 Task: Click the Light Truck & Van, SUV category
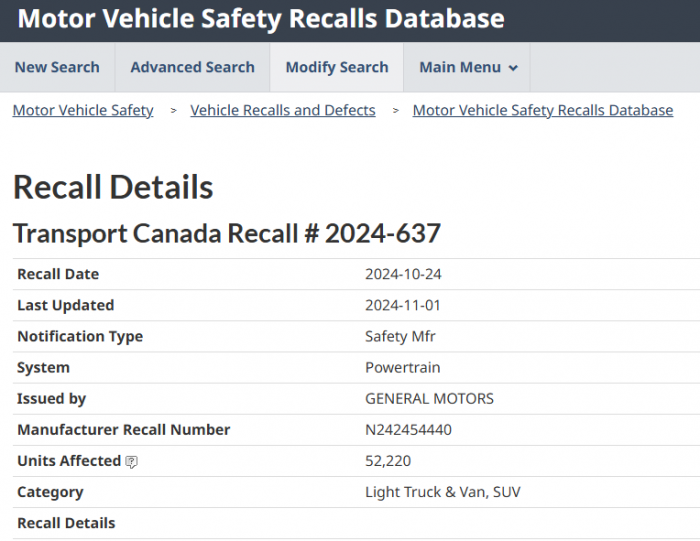click(x=443, y=492)
